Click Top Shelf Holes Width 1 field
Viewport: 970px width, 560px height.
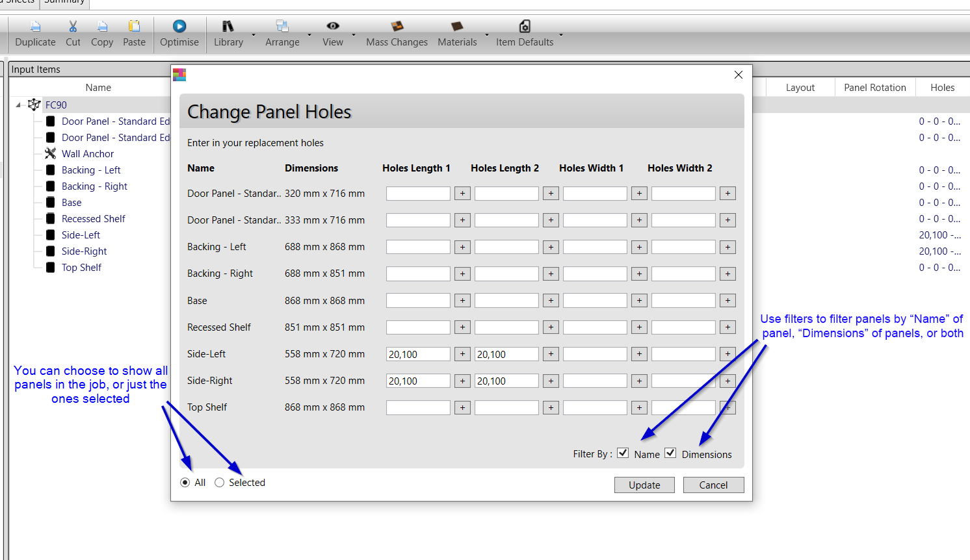pyautogui.click(x=595, y=407)
